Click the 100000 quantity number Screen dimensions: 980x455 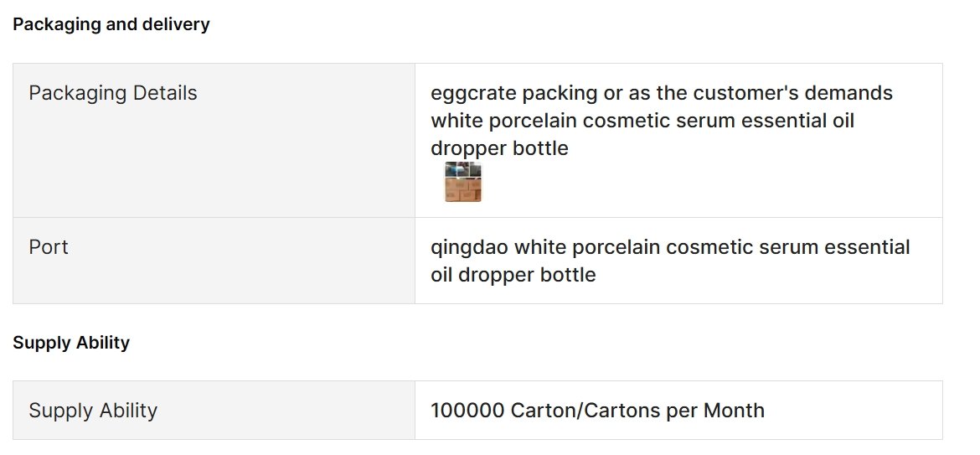pos(467,411)
